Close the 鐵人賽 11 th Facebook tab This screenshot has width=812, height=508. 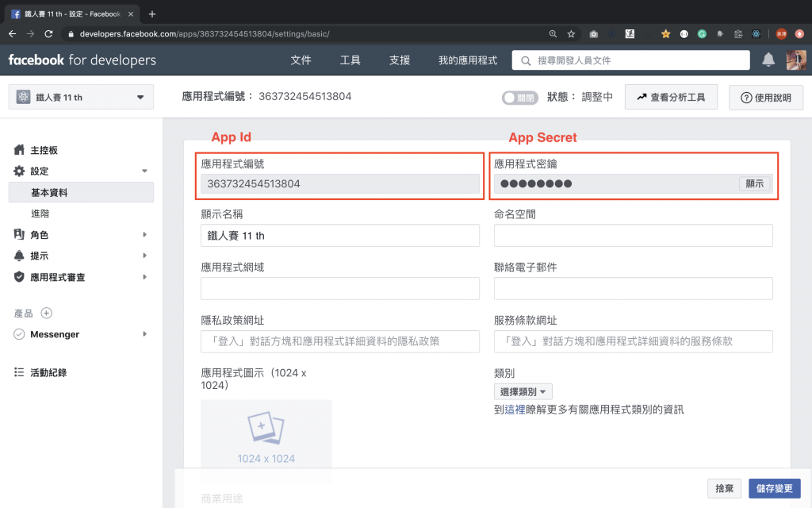tap(131, 14)
